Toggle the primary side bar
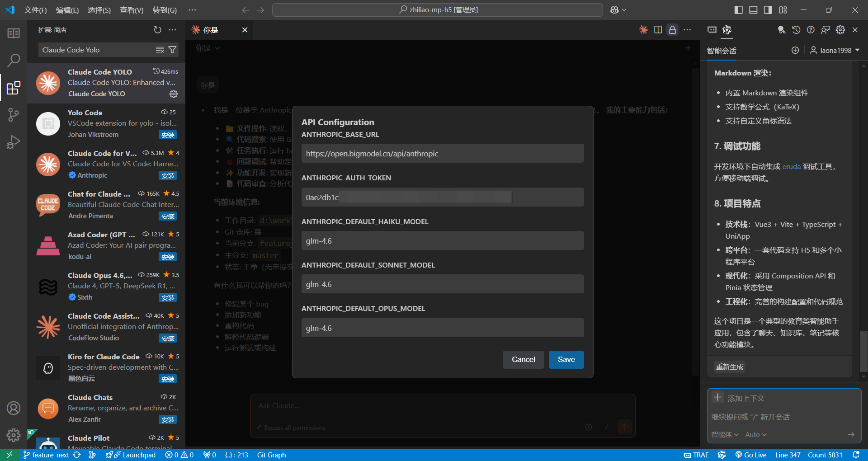Image resolution: width=868 pixels, height=461 pixels. [x=739, y=10]
